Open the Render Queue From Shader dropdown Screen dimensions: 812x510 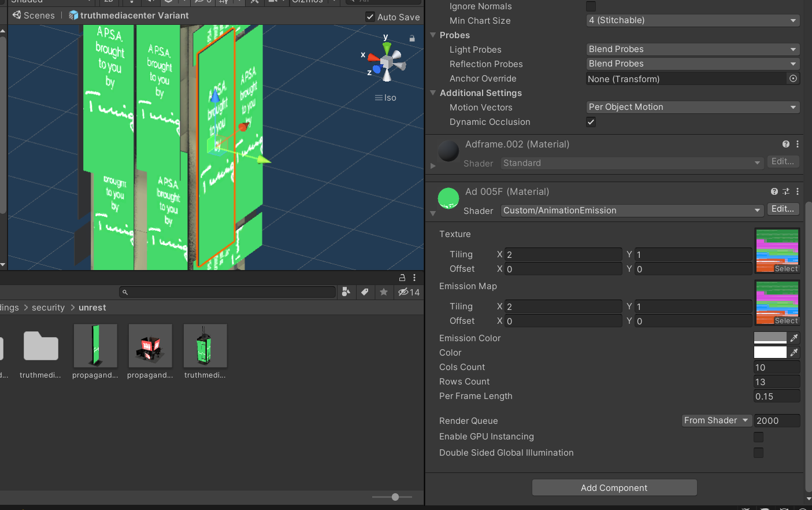tap(717, 420)
